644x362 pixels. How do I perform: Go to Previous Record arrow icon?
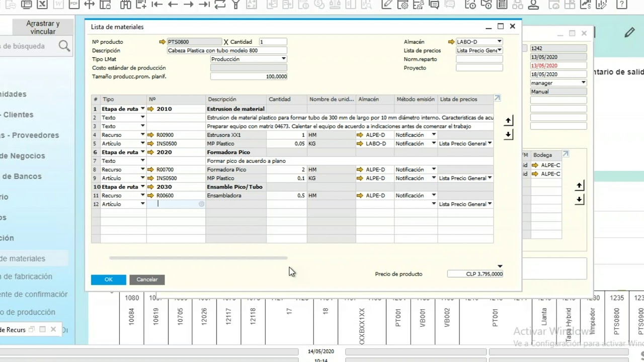point(173,5)
